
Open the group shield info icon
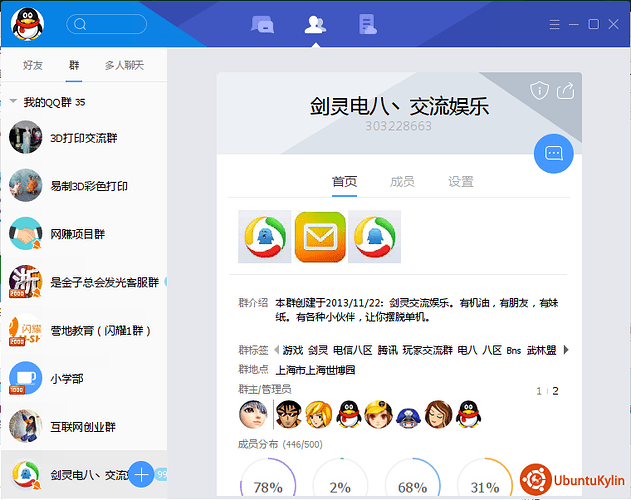tap(539, 90)
